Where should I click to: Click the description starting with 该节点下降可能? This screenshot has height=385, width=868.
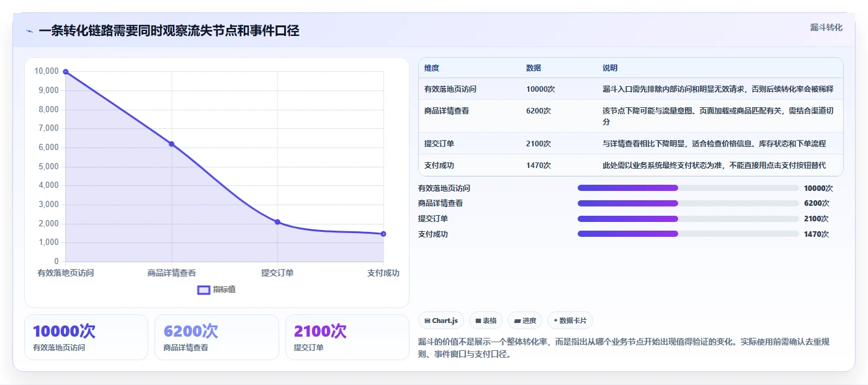coord(718,117)
